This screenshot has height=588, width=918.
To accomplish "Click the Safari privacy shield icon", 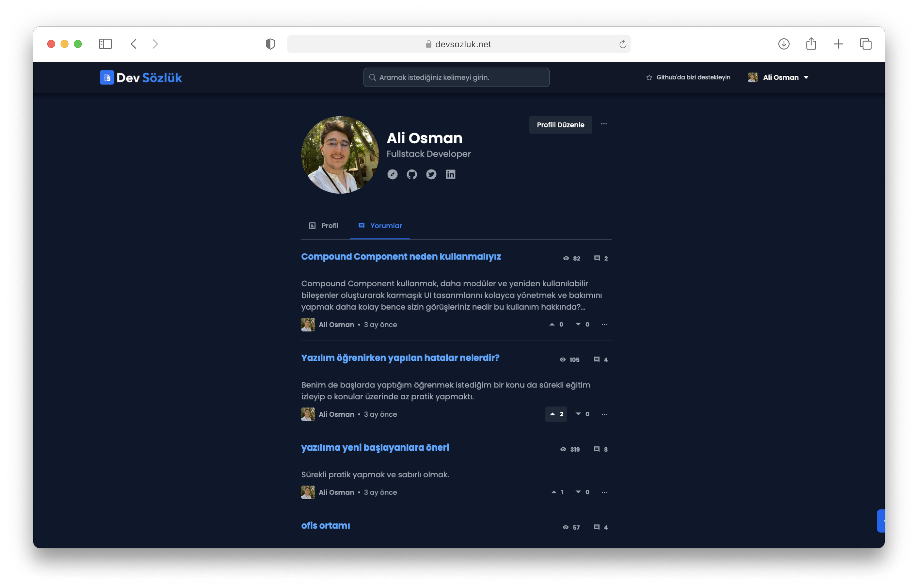I will coord(270,44).
